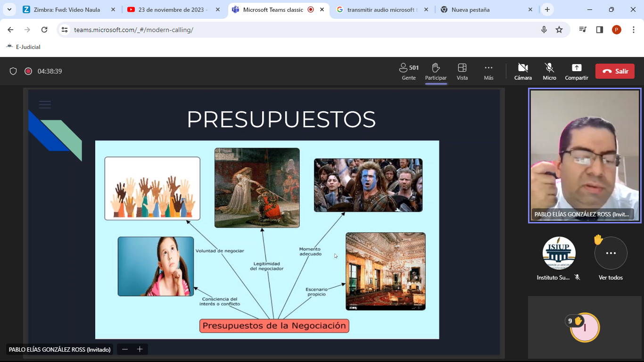Click the muted mic icon beside Instituto Su...
Viewport: 644px width, 362px height.
[x=578, y=278]
